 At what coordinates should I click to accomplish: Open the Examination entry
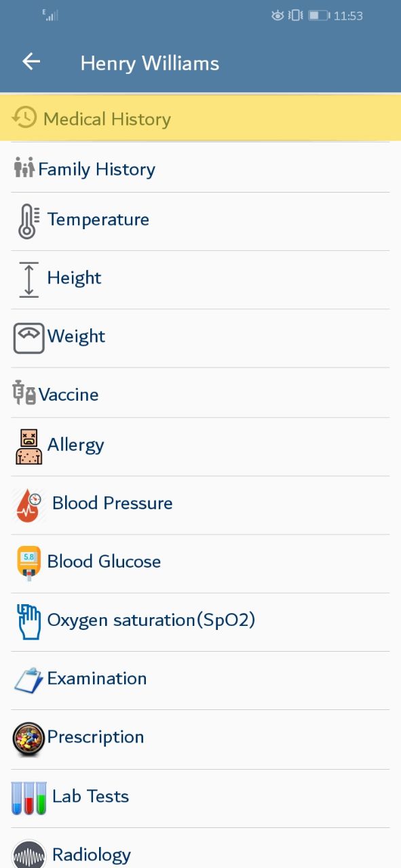pyautogui.click(x=200, y=680)
